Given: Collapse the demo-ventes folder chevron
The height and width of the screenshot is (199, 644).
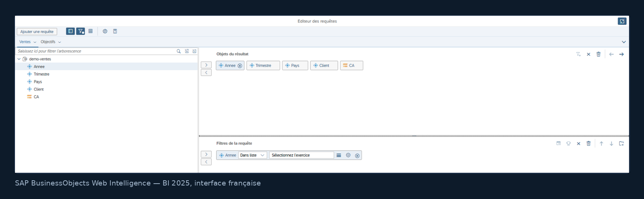Looking at the screenshot, I should coord(19,59).
